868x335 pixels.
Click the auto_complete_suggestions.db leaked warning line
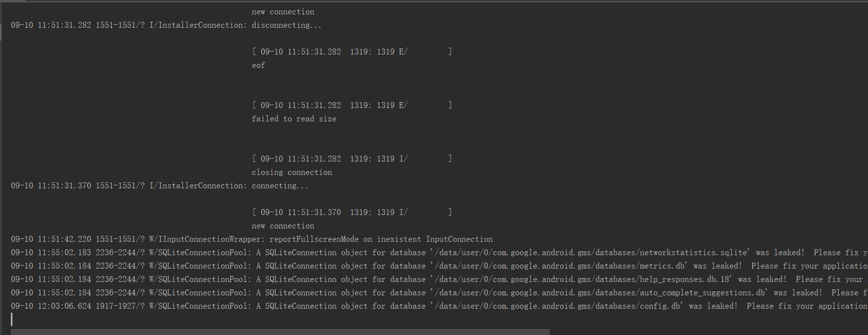click(439, 293)
